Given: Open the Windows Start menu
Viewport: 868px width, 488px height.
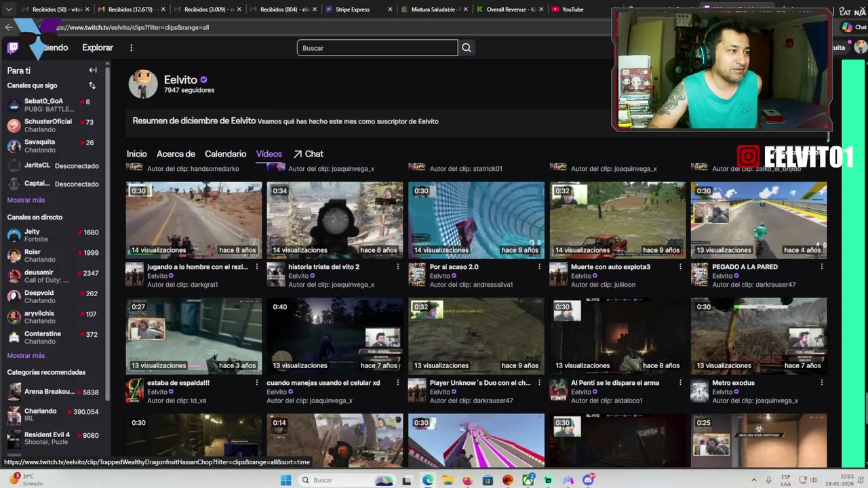Looking at the screenshot, I should pyautogui.click(x=285, y=480).
